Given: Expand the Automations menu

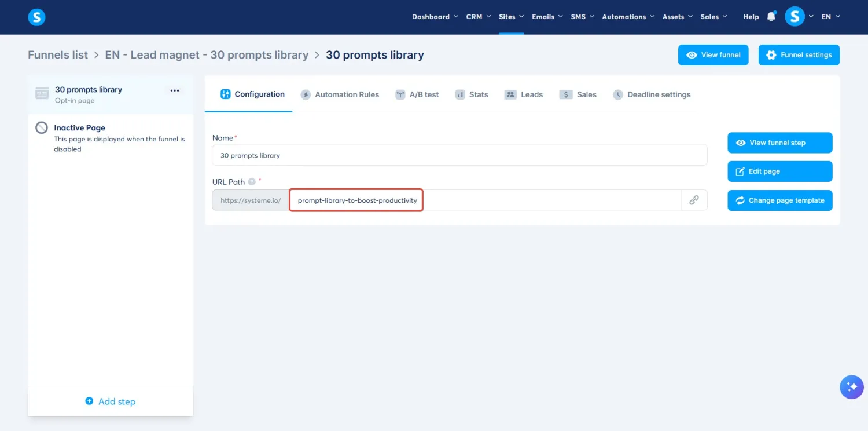Looking at the screenshot, I should (628, 17).
